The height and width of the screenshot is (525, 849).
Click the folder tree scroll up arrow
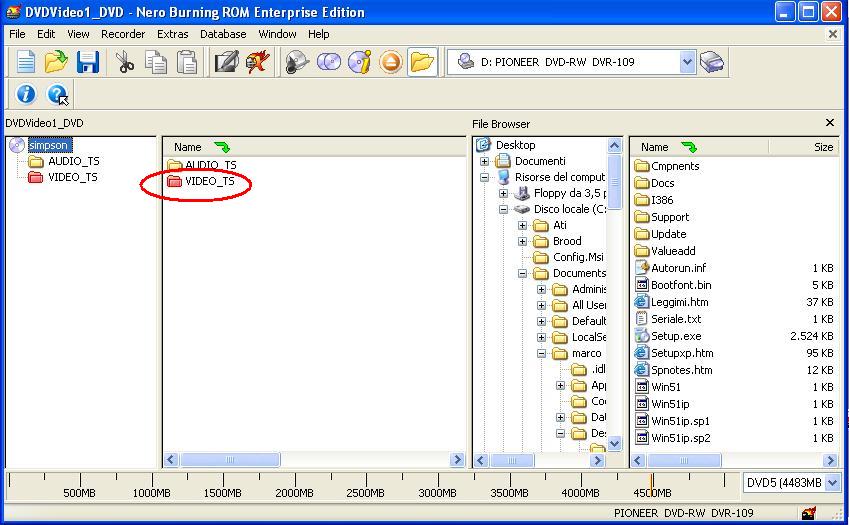[x=614, y=145]
